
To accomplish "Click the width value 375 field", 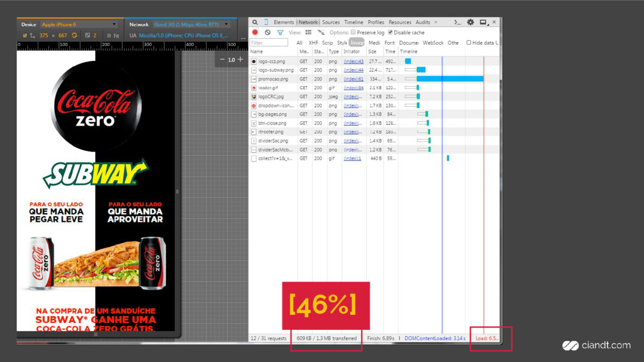I will tap(44, 36).
